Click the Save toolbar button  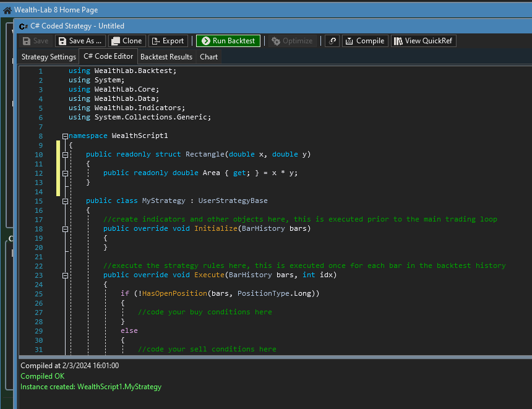point(36,41)
